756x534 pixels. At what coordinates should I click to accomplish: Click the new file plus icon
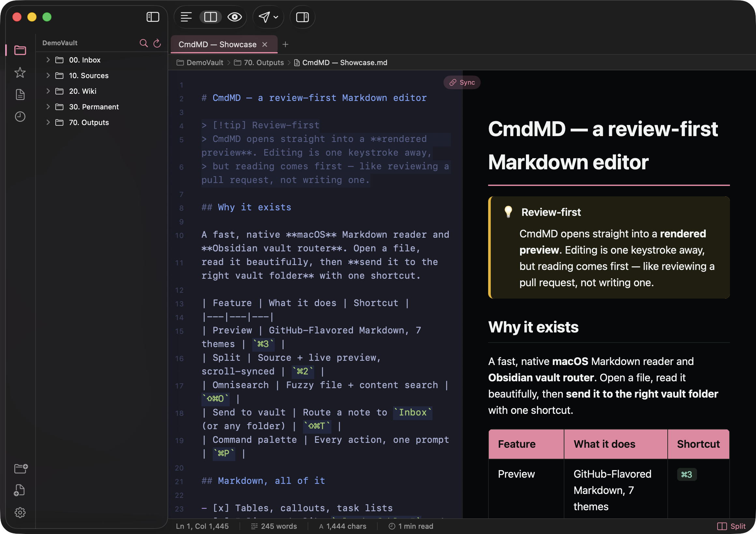pyautogui.click(x=20, y=490)
